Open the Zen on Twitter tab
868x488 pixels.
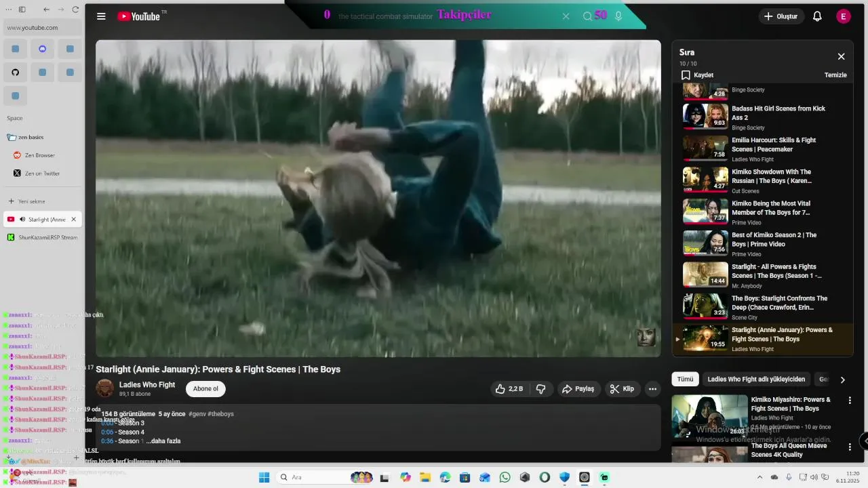click(x=42, y=174)
